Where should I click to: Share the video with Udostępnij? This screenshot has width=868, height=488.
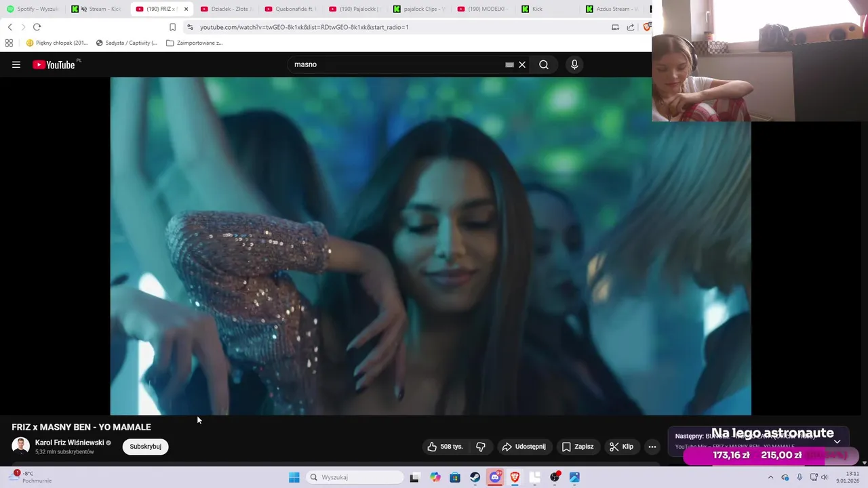click(x=524, y=447)
